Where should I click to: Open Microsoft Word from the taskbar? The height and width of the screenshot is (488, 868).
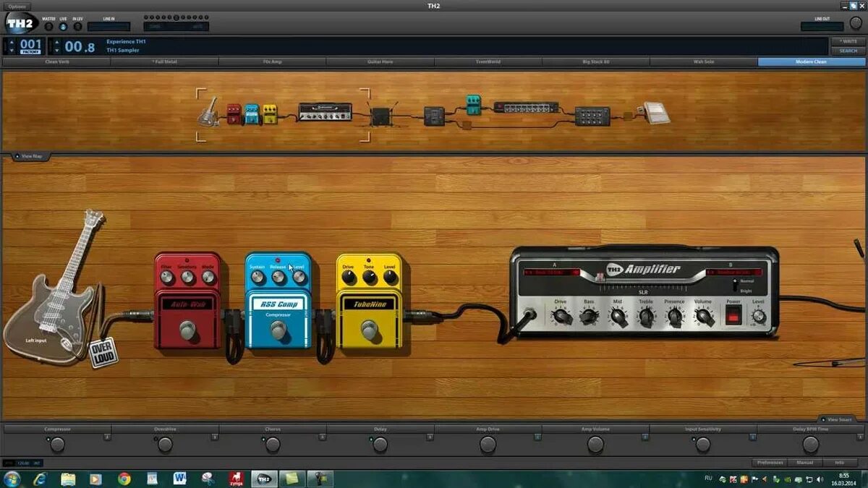click(x=180, y=479)
